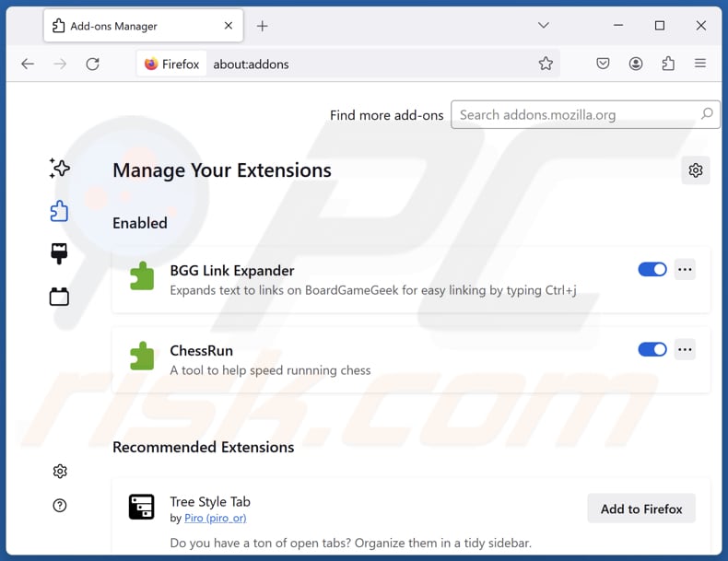Open the Firefox account icon
The height and width of the screenshot is (561, 728).
(x=636, y=64)
